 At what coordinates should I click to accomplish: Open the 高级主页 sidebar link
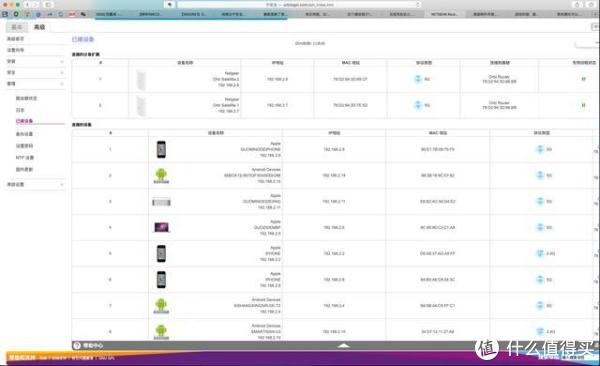pos(15,39)
